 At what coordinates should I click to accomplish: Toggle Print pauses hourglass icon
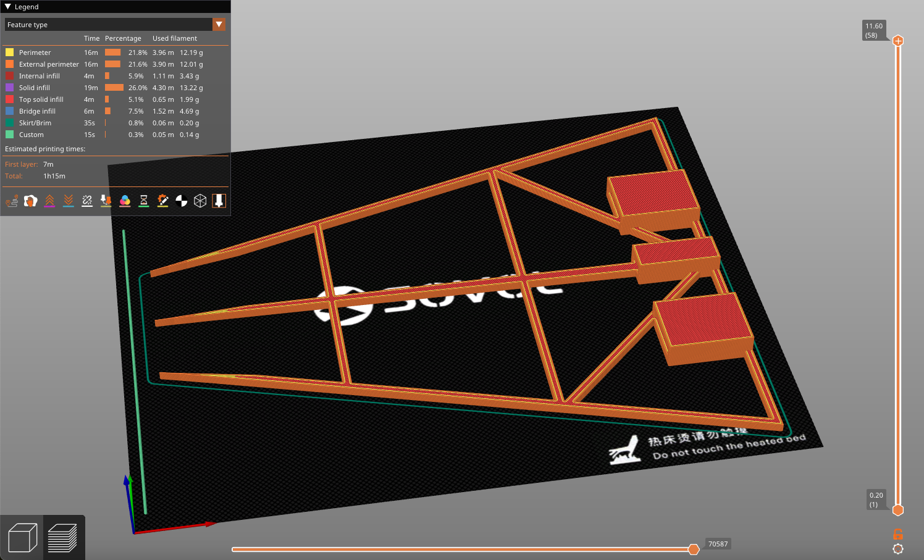144,201
